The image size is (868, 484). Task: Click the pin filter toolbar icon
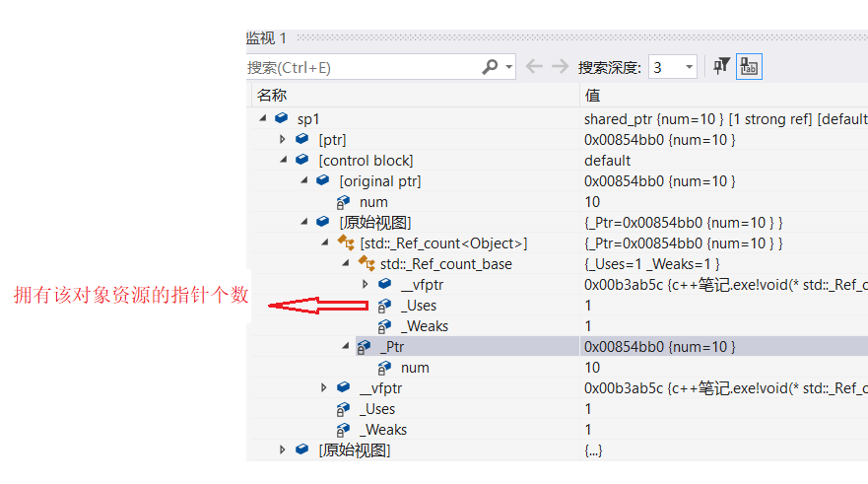pos(721,66)
